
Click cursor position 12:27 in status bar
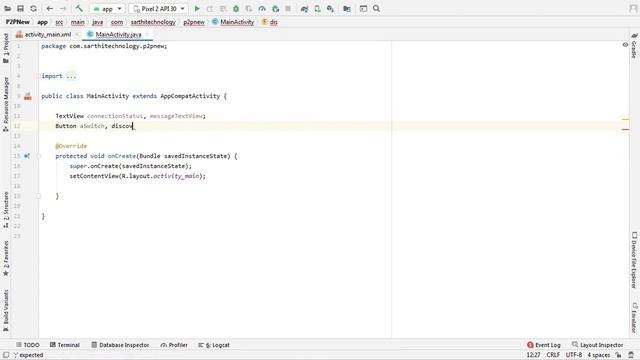[x=533, y=355]
